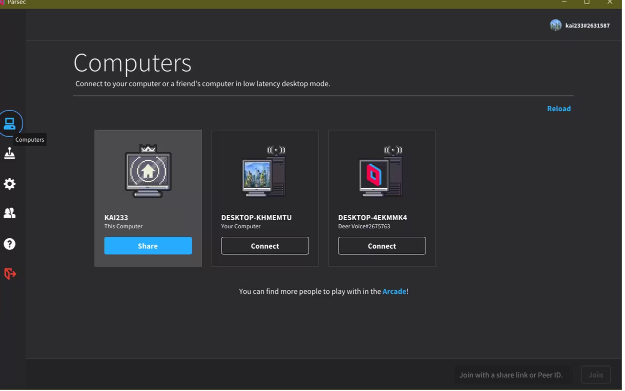This screenshot has width=625, height=391.
Task: Click the share link or Peer ID field
Action: (x=512, y=375)
